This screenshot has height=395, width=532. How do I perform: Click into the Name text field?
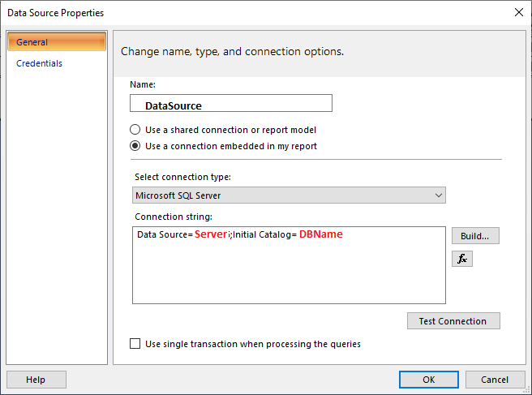point(231,104)
